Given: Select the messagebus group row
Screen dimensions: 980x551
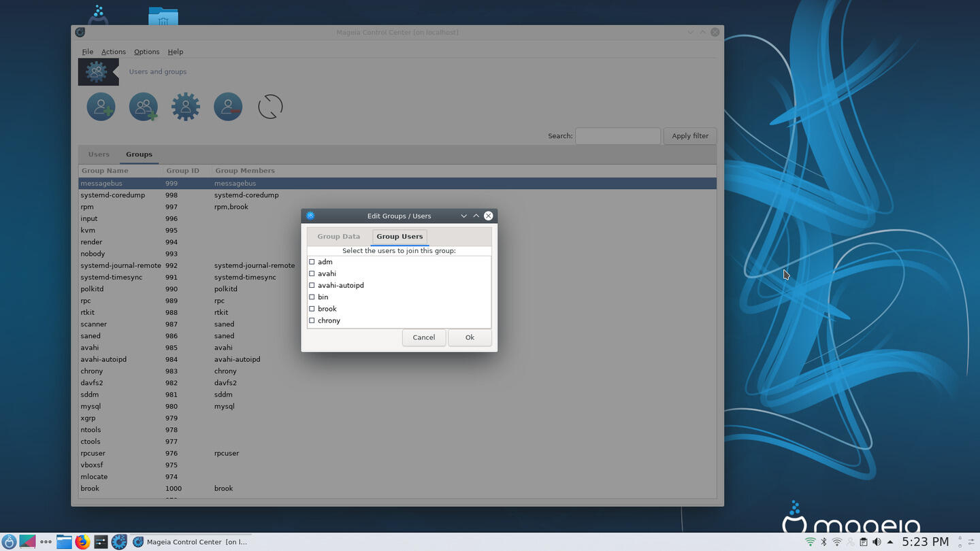Looking at the screenshot, I should [x=397, y=184].
